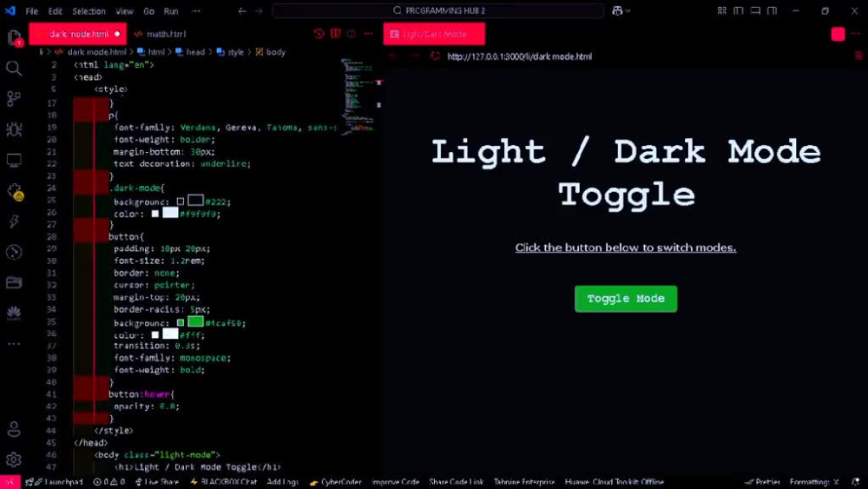Click the style breadcrumb segment
The width and height of the screenshot is (868, 489).
click(x=230, y=51)
